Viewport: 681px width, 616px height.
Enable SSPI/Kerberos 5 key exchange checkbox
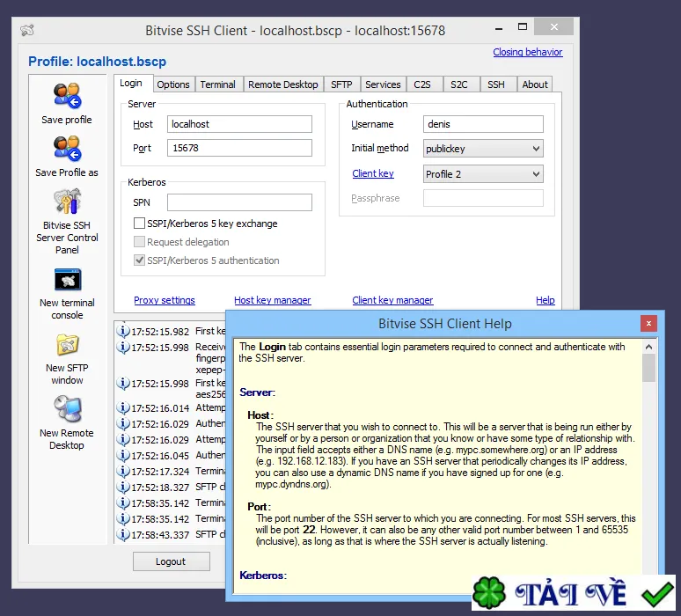[139, 224]
